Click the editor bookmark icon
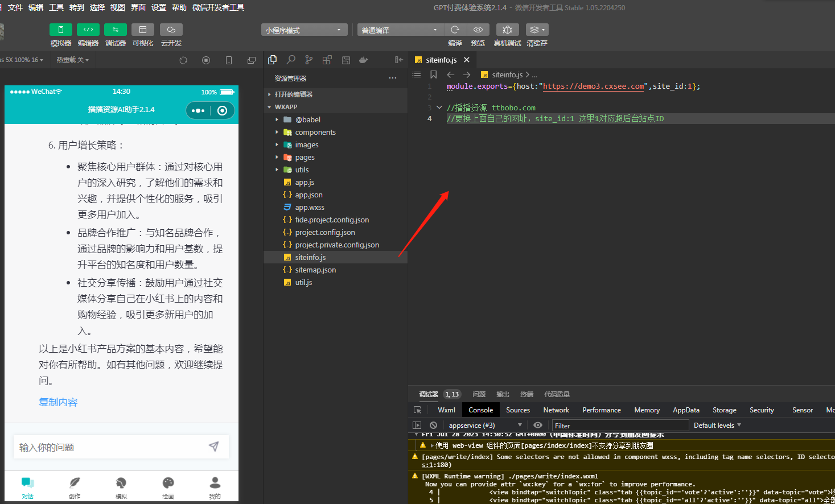The height and width of the screenshot is (504, 835). (434, 75)
